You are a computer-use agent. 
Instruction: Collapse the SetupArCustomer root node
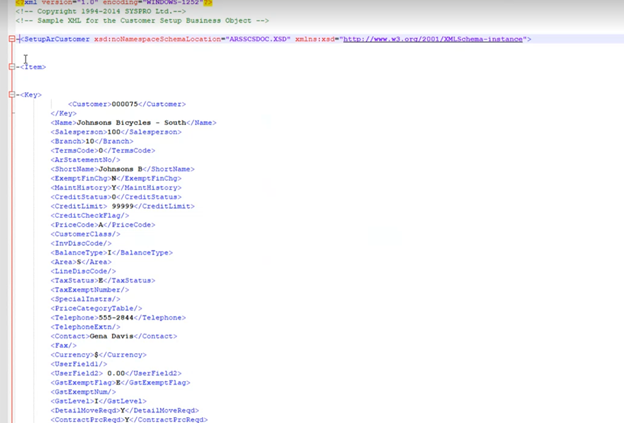point(12,39)
